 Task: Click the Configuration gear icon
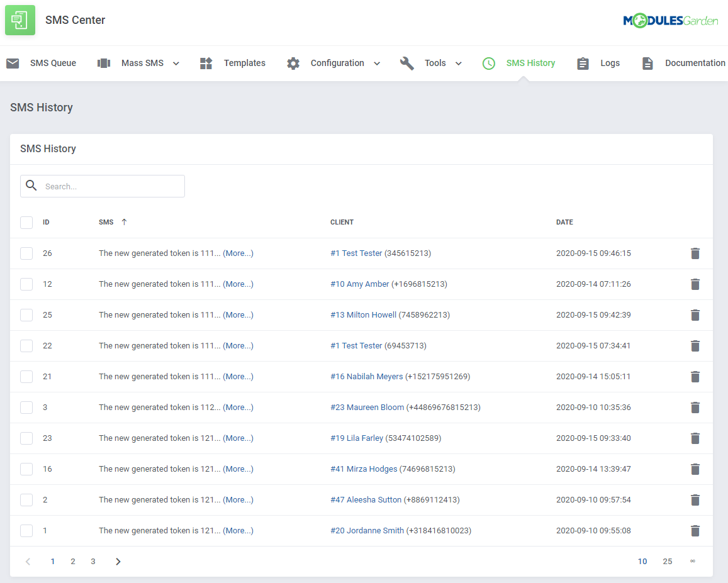[293, 63]
